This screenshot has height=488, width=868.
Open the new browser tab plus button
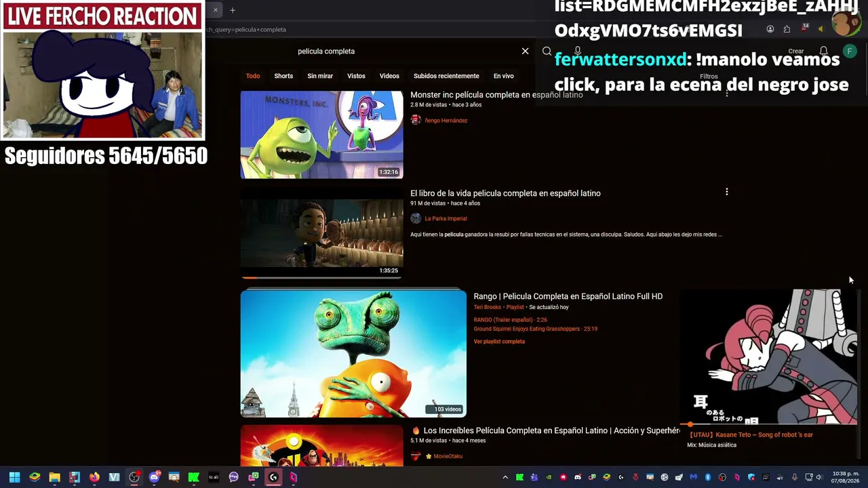[x=232, y=10]
